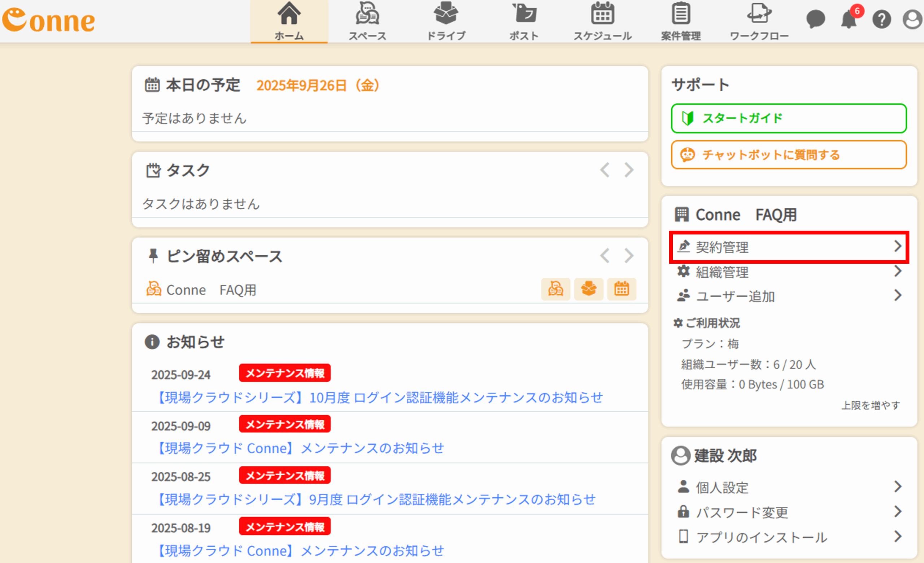
Task: Open space icon for pinned Conne FAQ用
Action: click(555, 289)
